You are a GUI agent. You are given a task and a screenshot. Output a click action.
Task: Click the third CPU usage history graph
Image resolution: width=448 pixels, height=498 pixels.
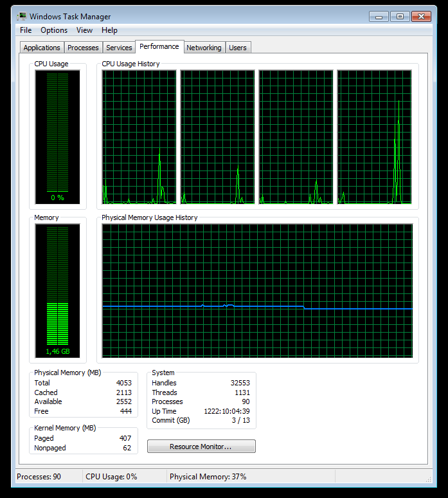coord(296,137)
